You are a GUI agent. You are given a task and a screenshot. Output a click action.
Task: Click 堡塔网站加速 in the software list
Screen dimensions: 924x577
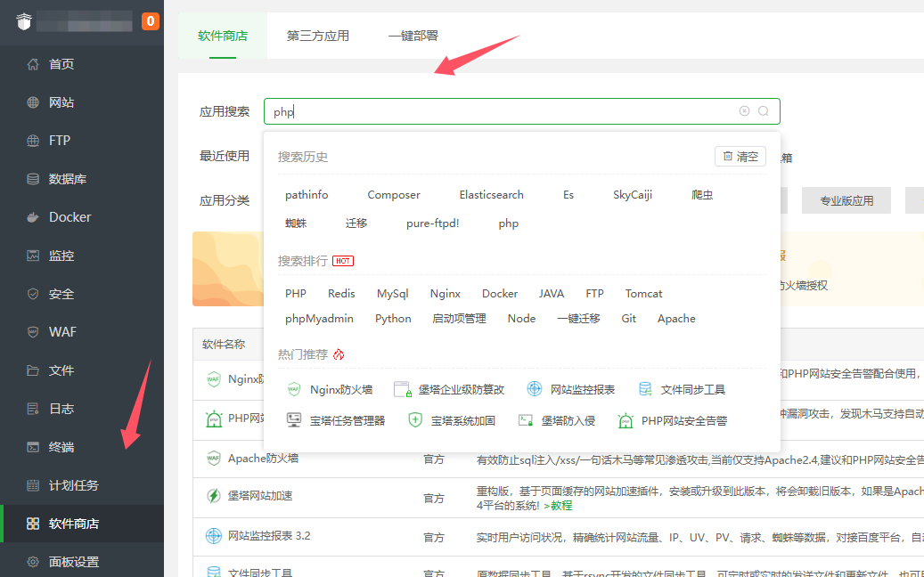click(260, 496)
